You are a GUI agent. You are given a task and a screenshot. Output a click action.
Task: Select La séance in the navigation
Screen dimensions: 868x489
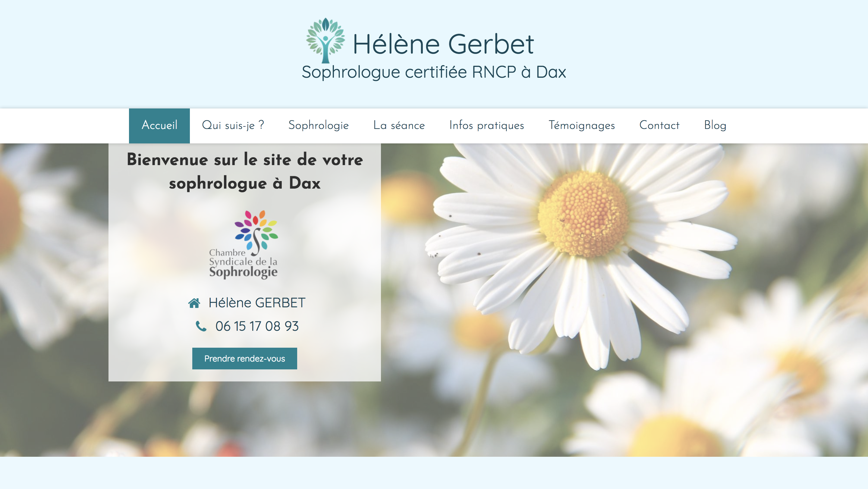tap(399, 126)
